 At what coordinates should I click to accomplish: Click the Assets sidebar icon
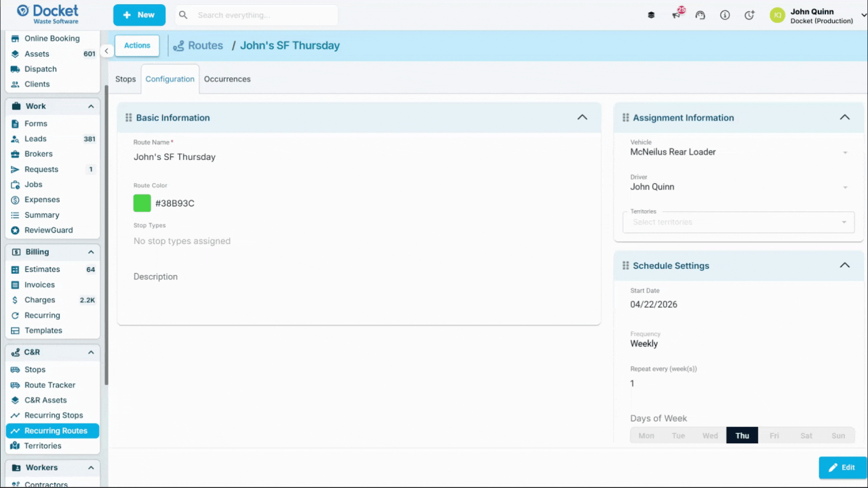tap(15, 54)
